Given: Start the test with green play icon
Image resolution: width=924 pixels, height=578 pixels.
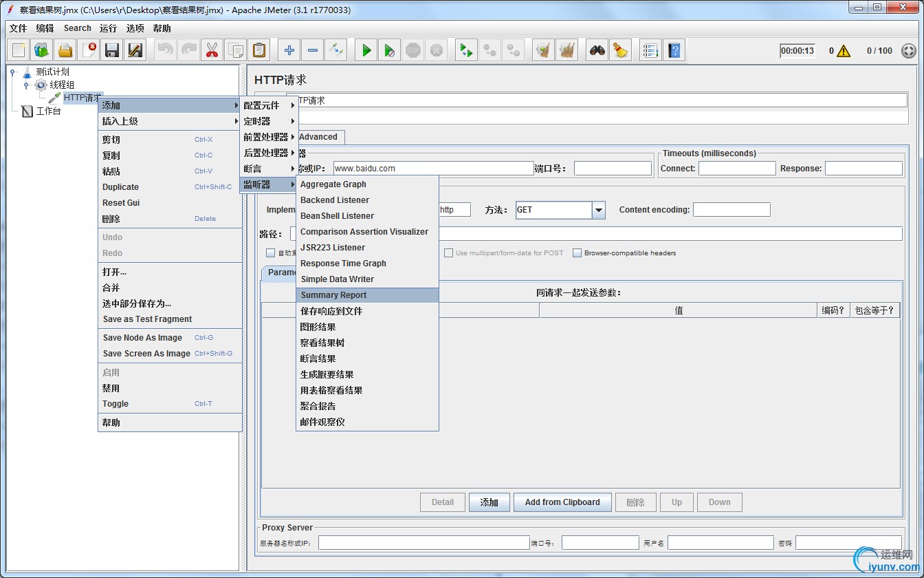Looking at the screenshot, I should 366,50.
